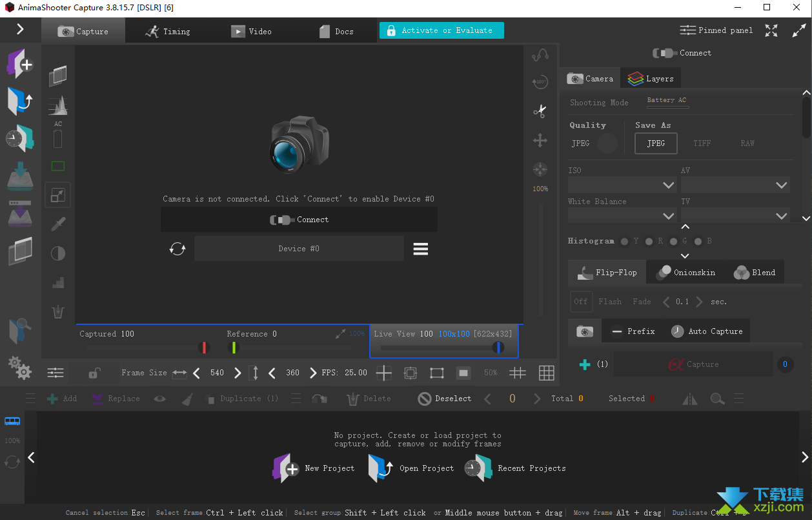Click the refresh devices icon
This screenshot has width=812, height=520.
coord(178,249)
